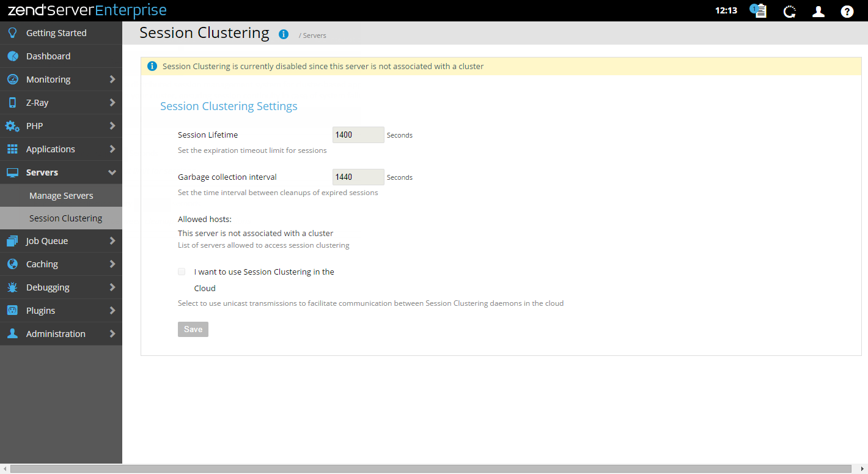Screen dimensions: 868x474
Task: Open the Caching menu item
Action: point(42,264)
